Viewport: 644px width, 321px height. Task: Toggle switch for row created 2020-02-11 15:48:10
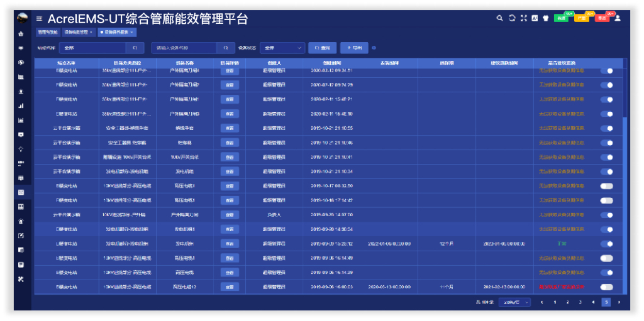click(607, 114)
